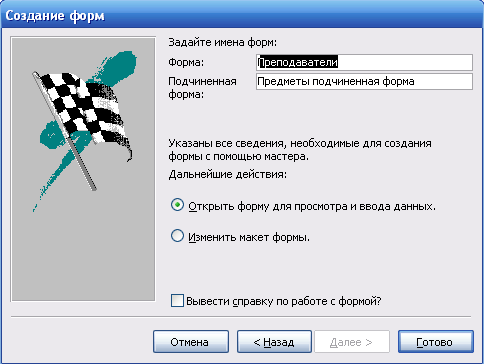Click the 'Отмена' button
The height and width of the screenshot is (364, 484).
191,342
